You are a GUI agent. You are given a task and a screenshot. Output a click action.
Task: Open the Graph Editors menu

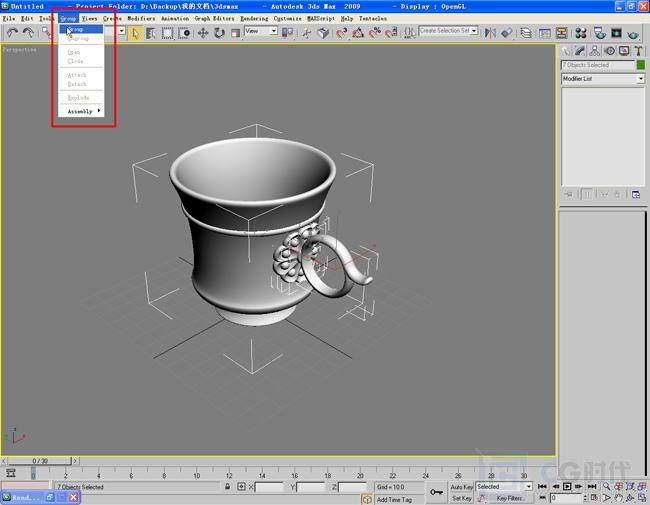[x=214, y=19]
